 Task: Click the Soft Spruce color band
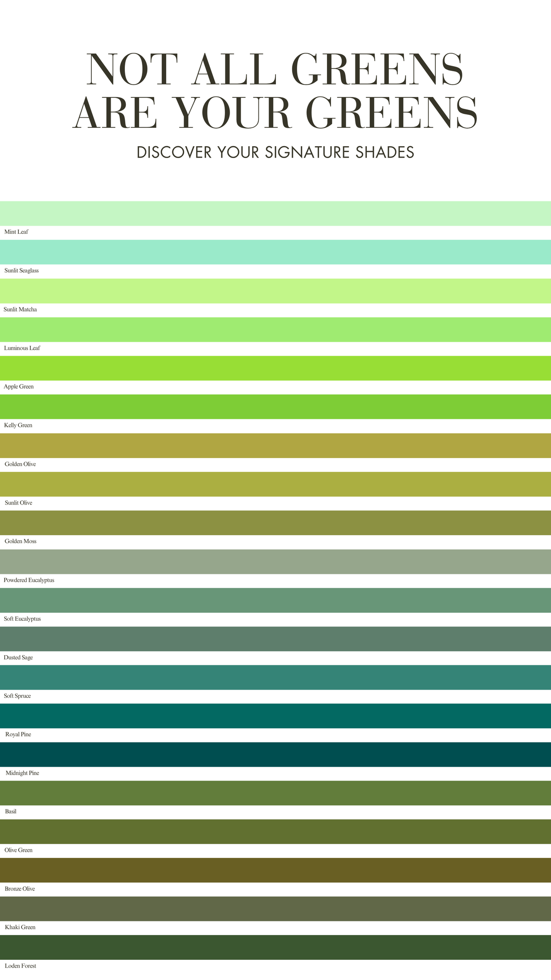click(275, 677)
